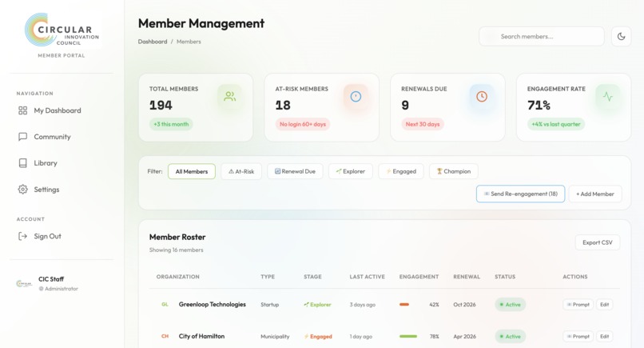The height and width of the screenshot is (348, 644).
Task: Click the 'Next 30 days' badge
Action: click(423, 124)
